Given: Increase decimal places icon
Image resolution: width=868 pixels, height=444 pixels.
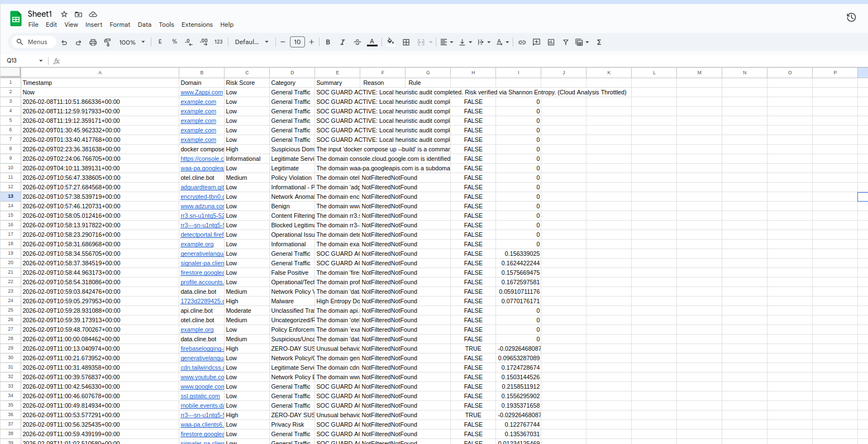Looking at the screenshot, I should coord(204,42).
